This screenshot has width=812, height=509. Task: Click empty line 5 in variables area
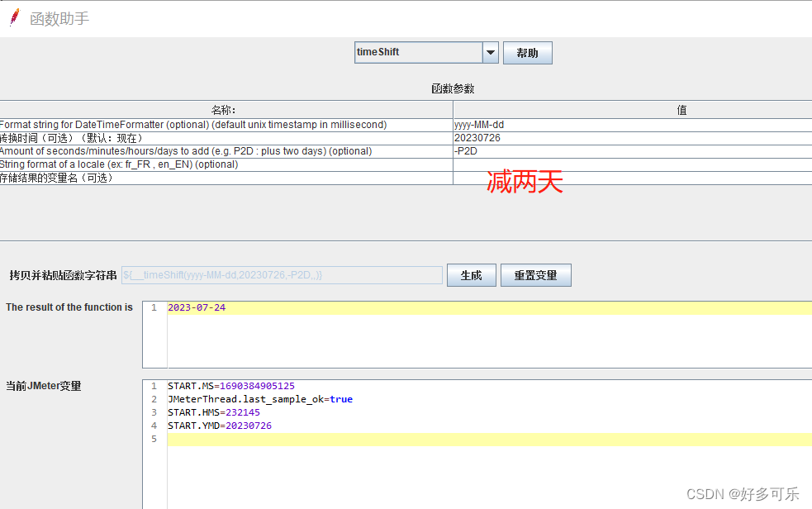pos(489,439)
